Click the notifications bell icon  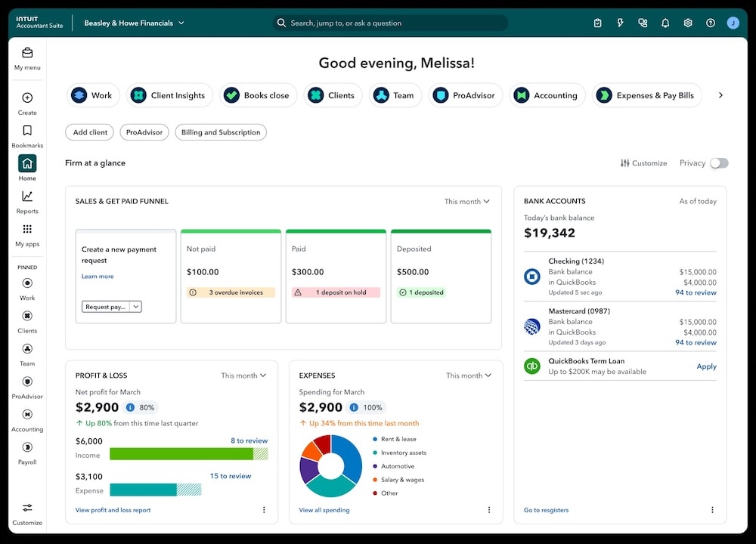(665, 23)
